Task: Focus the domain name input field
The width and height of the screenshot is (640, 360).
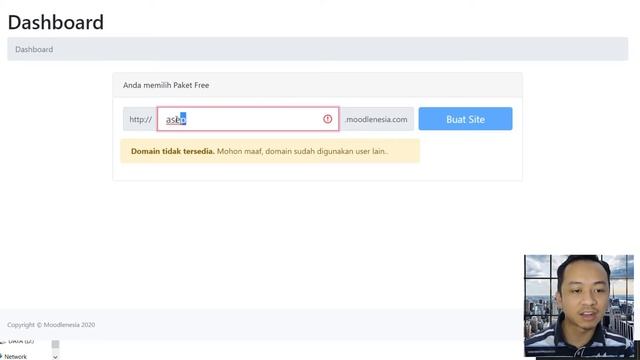Action: [x=248, y=119]
